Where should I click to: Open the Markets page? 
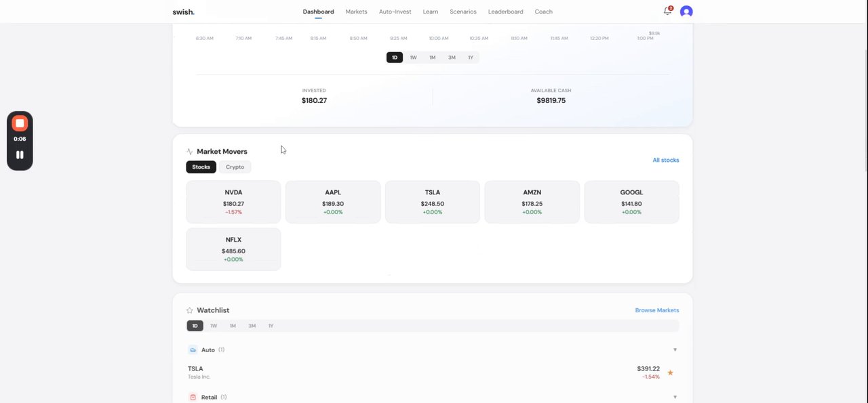click(x=356, y=12)
